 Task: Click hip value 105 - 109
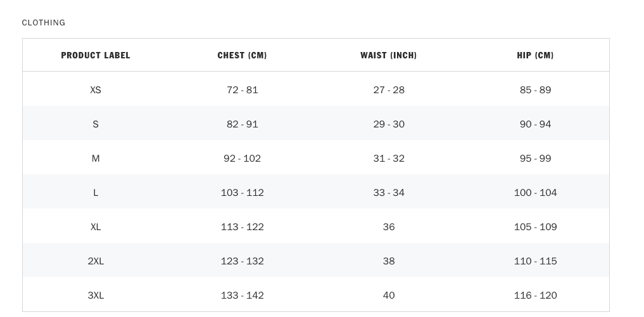pyautogui.click(x=535, y=227)
